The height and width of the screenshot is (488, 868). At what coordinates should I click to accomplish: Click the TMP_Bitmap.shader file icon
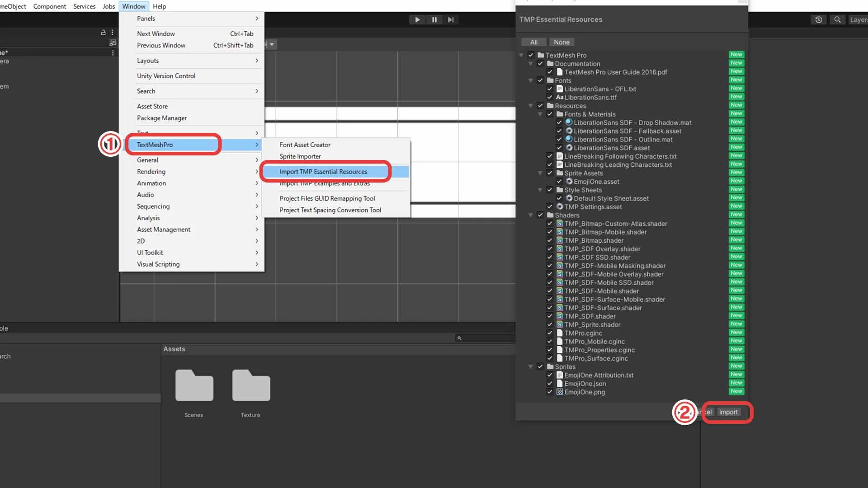(560, 240)
